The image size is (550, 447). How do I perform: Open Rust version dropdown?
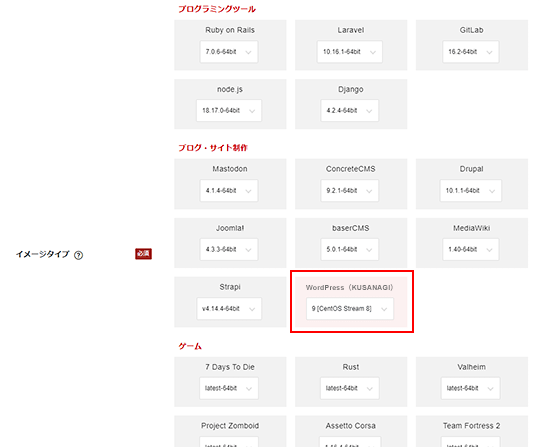(x=349, y=388)
